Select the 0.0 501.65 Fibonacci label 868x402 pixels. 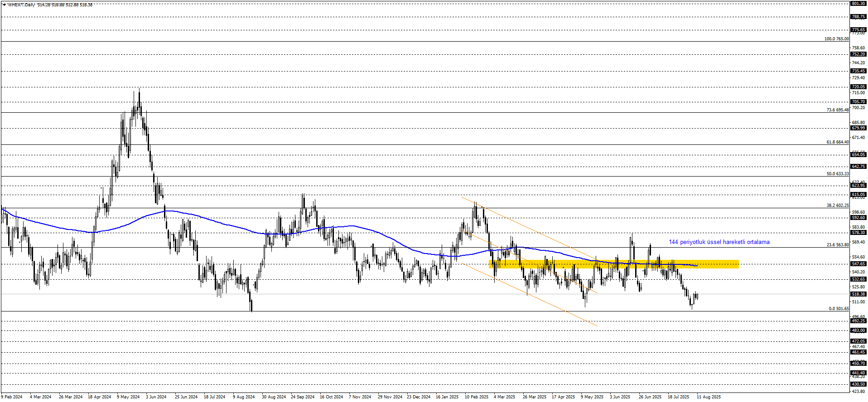pyautogui.click(x=839, y=309)
